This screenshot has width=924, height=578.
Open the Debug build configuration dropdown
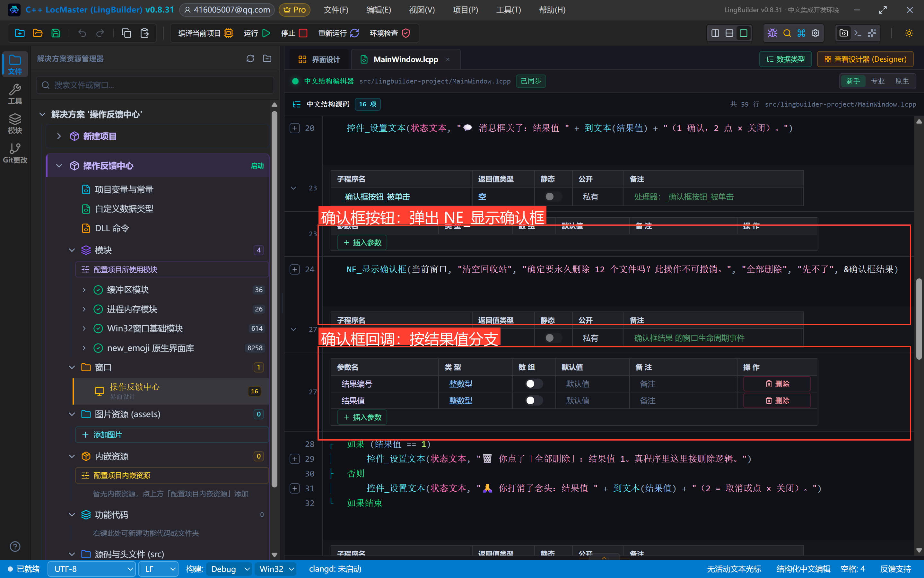[x=229, y=569]
